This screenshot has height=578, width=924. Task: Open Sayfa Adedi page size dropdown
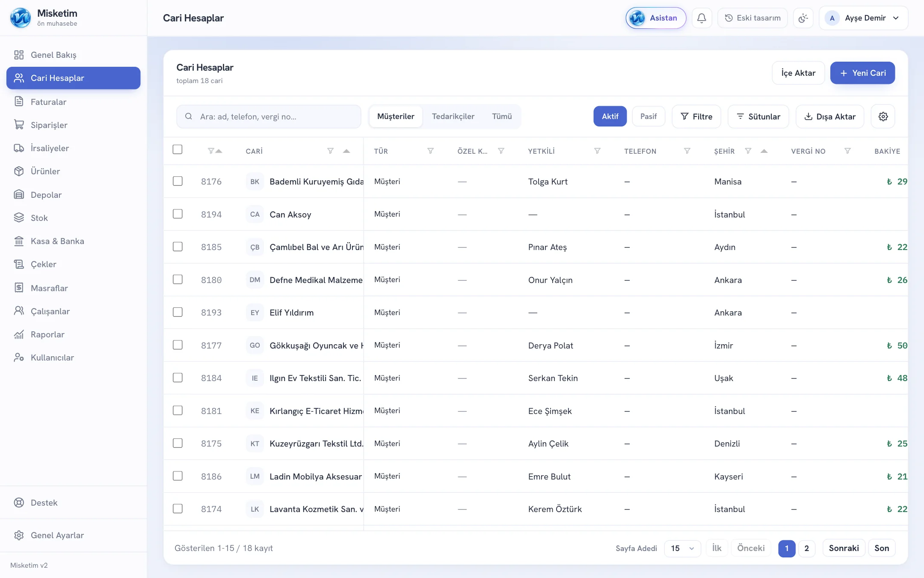click(x=682, y=548)
